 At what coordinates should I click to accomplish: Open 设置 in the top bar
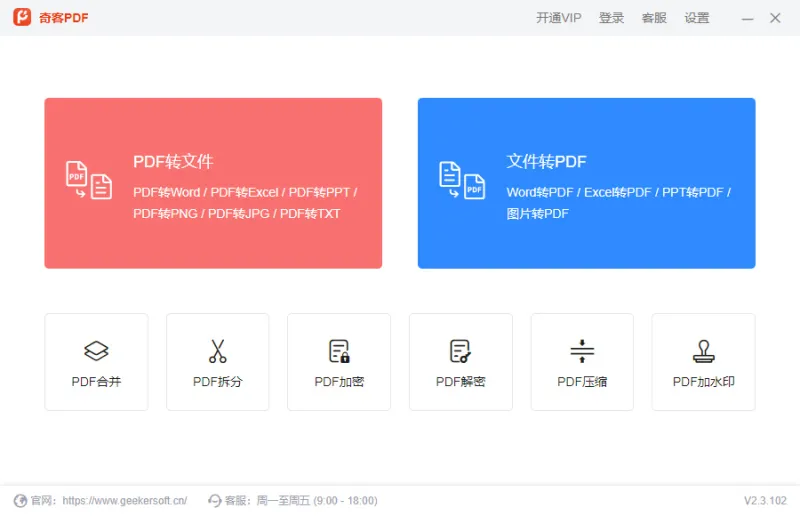coord(697,18)
